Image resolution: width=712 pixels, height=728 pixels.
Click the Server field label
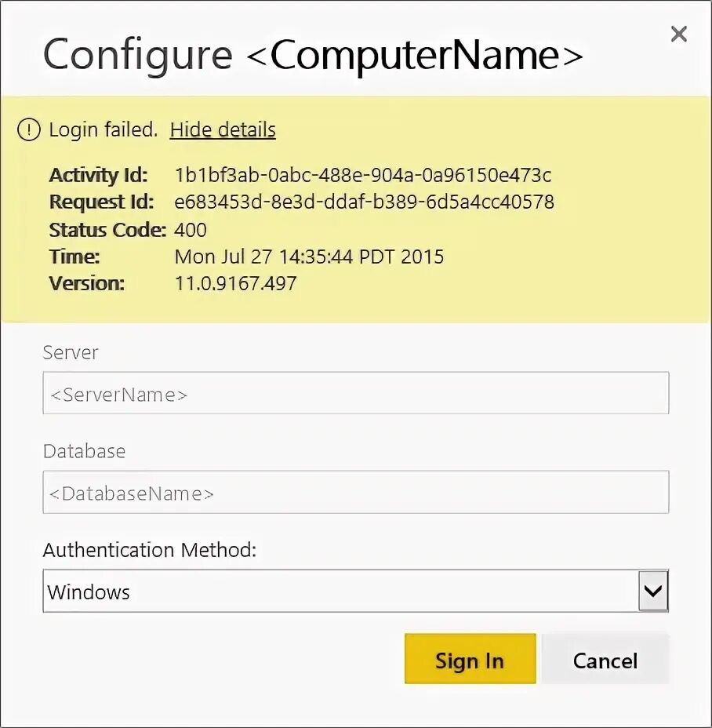point(71,352)
